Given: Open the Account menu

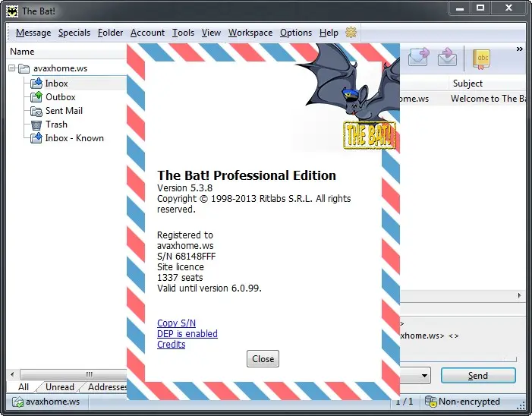Looking at the screenshot, I should (147, 33).
